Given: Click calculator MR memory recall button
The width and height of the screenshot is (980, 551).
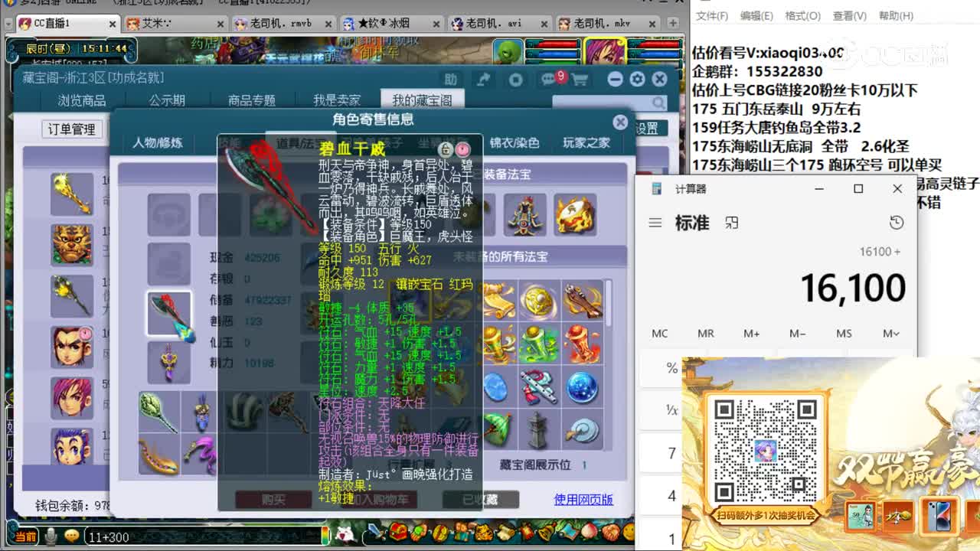Looking at the screenshot, I should [x=706, y=334].
